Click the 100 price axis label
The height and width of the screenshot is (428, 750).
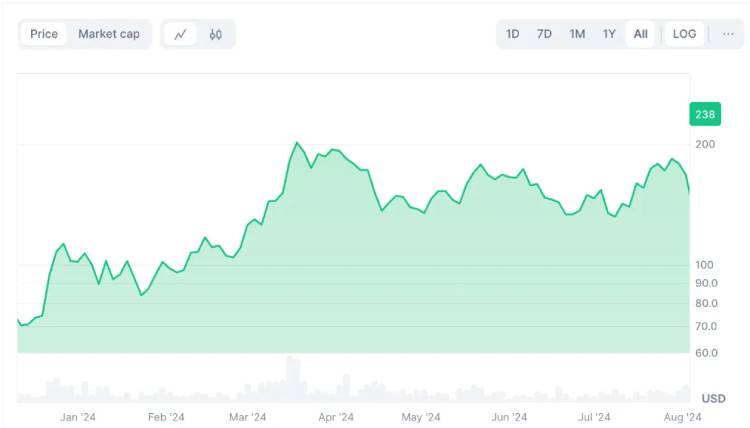(x=705, y=264)
